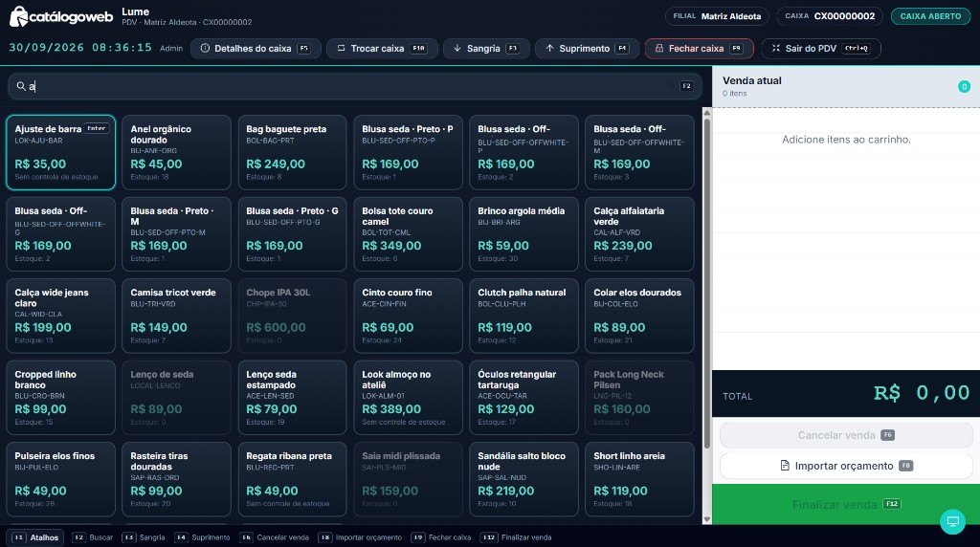Click F9 Fechar caixa footer shortcut
980x547 pixels.
click(x=441, y=537)
